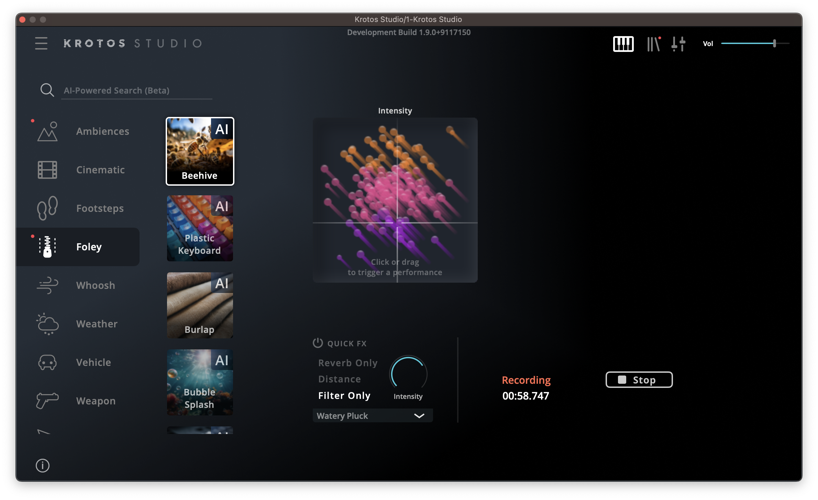
Task: Select the Reverb Only option
Action: tap(348, 363)
